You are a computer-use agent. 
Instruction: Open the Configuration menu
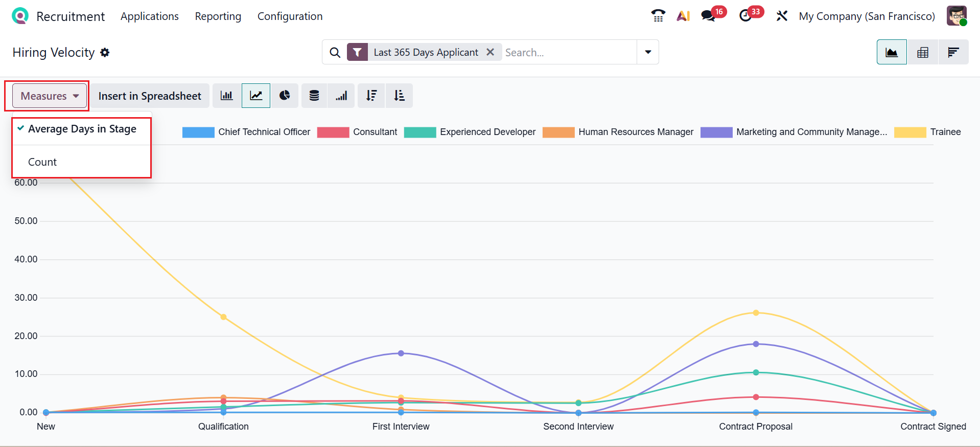point(290,16)
